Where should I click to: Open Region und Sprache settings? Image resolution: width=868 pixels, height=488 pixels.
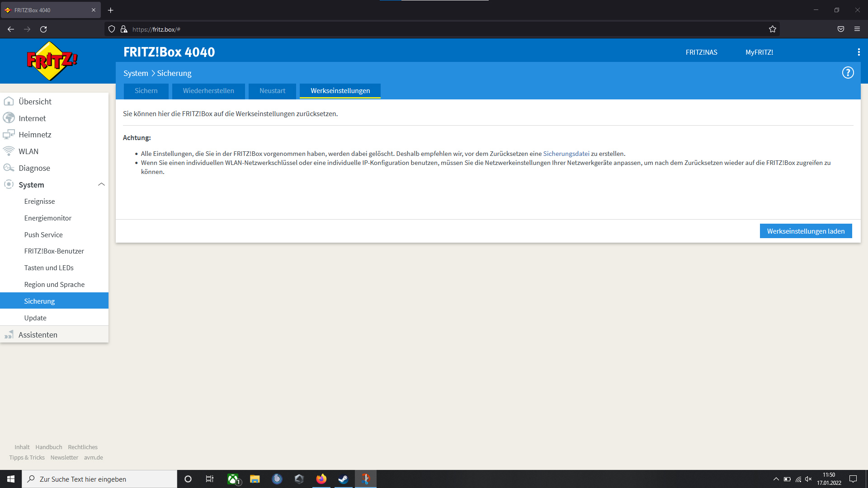tap(54, 285)
